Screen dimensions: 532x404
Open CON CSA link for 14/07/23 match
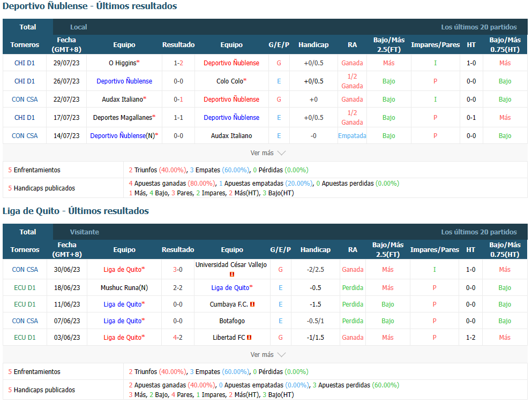tap(25, 135)
